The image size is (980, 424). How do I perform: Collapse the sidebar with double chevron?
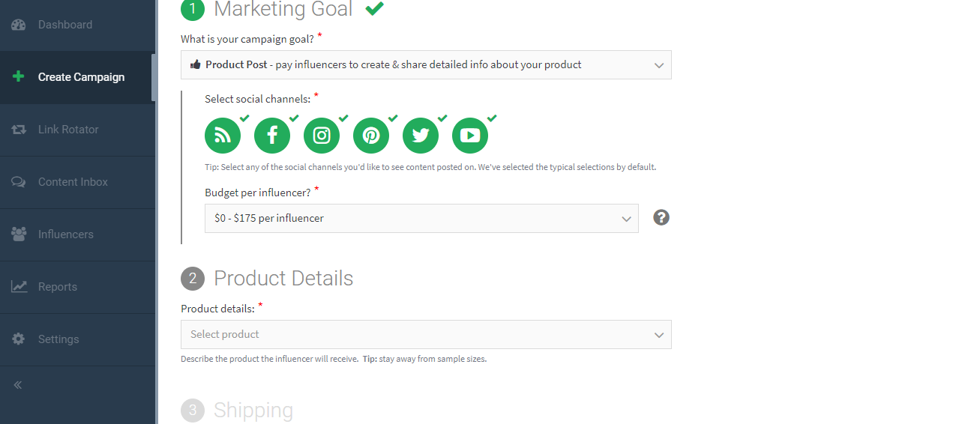18,385
